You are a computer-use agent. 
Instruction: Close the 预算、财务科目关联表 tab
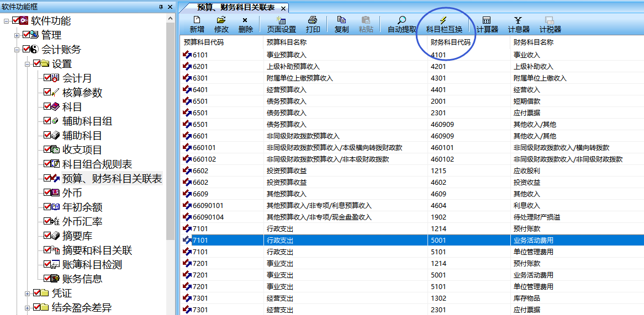(x=283, y=8)
